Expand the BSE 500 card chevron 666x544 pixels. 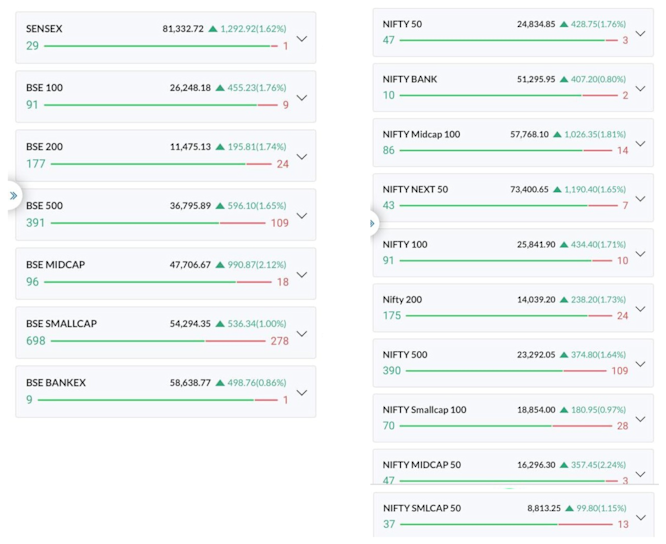(302, 216)
